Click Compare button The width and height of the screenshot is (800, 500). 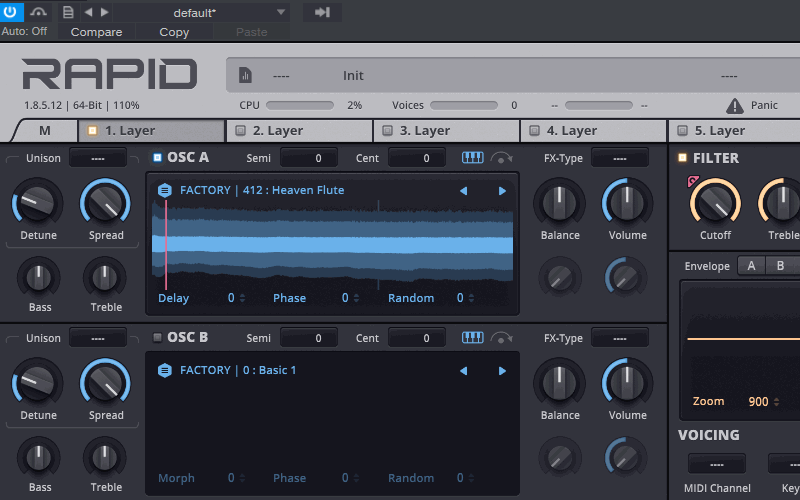click(96, 32)
